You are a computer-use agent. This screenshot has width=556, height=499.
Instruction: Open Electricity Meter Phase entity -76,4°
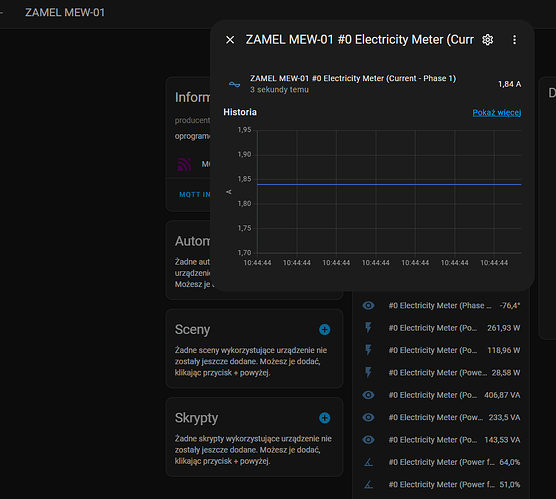(441, 305)
